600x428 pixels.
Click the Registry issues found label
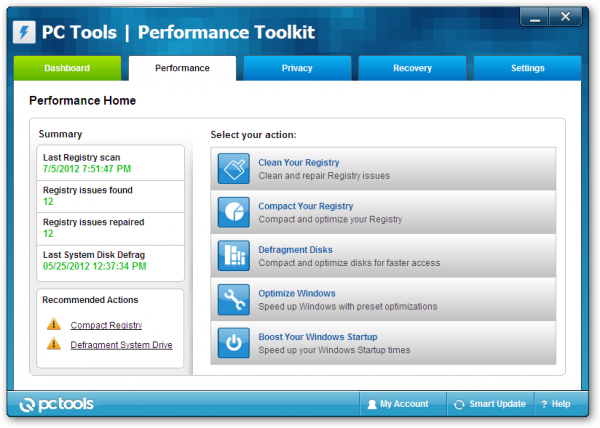point(88,190)
